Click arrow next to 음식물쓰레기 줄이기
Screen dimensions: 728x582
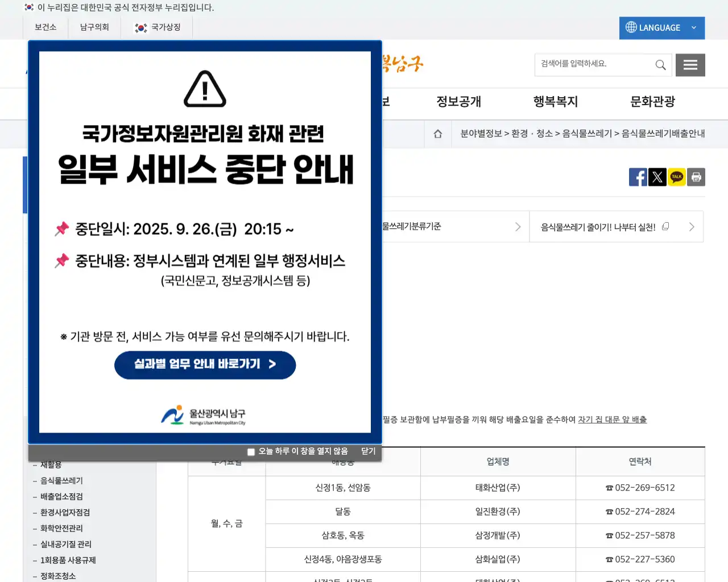coord(692,227)
